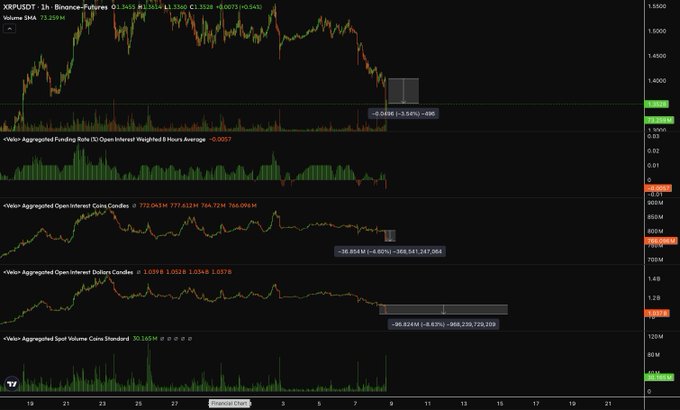The height and width of the screenshot is (410, 680).
Task: Click date 11 on the time axis
Action: click(x=428, y=404)
